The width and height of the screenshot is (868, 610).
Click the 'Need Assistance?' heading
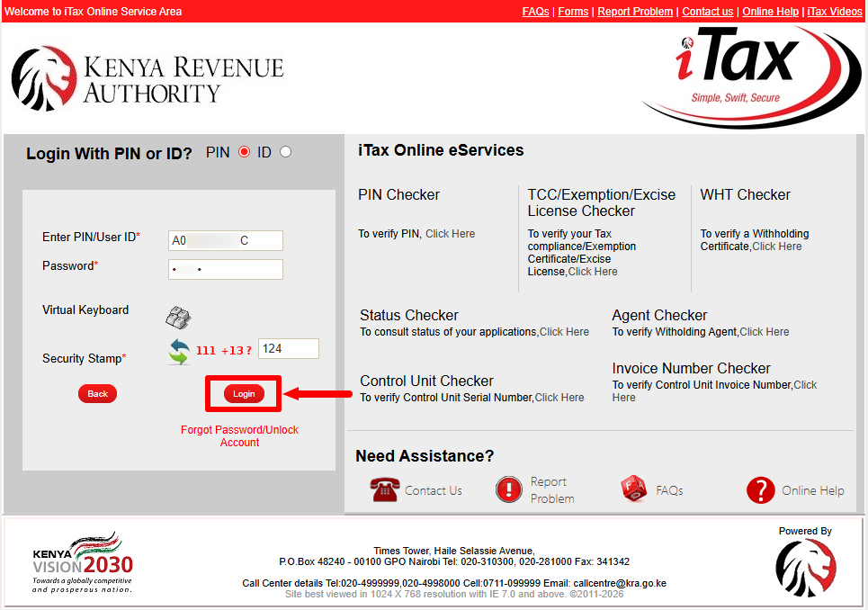click(425, 456)
